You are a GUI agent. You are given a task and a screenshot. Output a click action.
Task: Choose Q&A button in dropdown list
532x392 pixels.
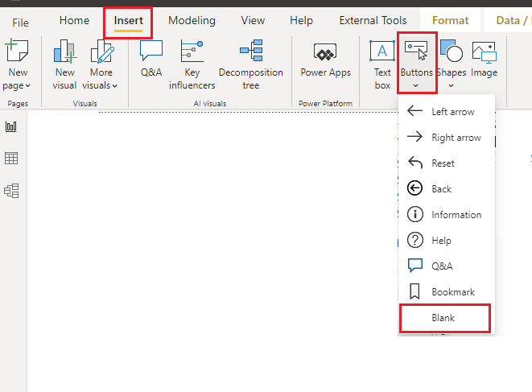[x=447, y=266]
